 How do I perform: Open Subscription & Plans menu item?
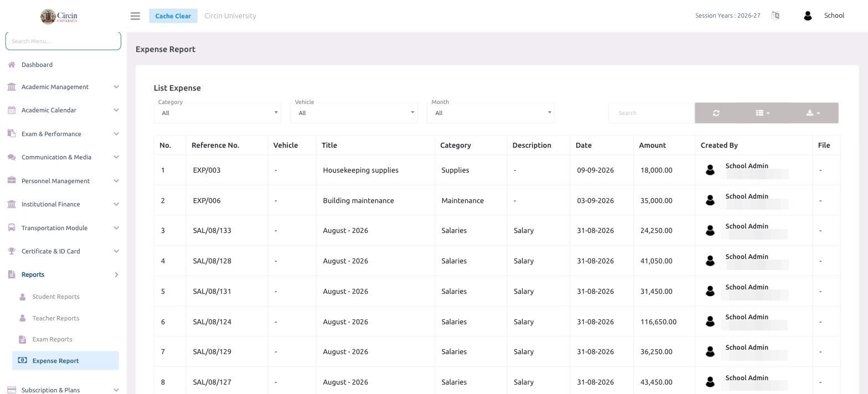pos(63,390)
